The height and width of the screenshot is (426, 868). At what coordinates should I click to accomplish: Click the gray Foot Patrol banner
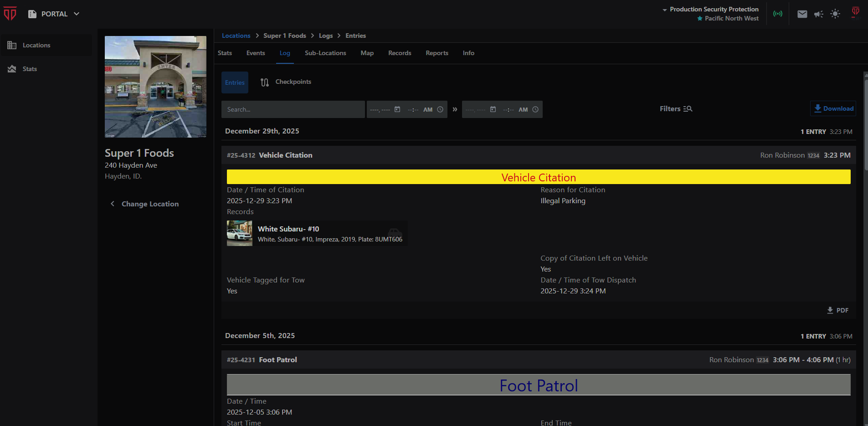click(x=539, y=385)
